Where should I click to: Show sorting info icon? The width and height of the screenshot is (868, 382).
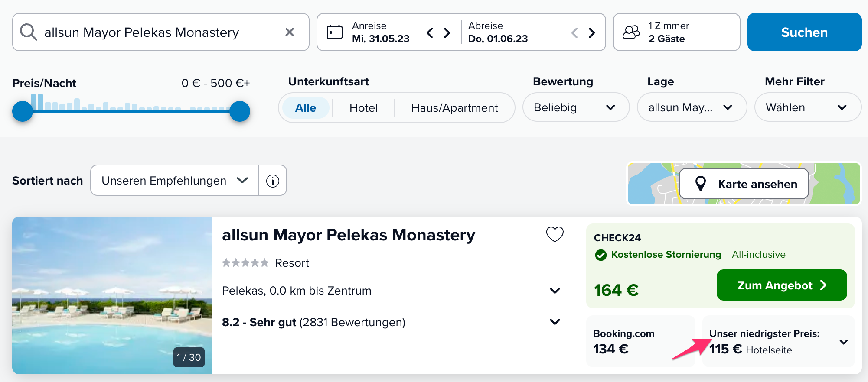pyautogui.click(x=273, y=181)
